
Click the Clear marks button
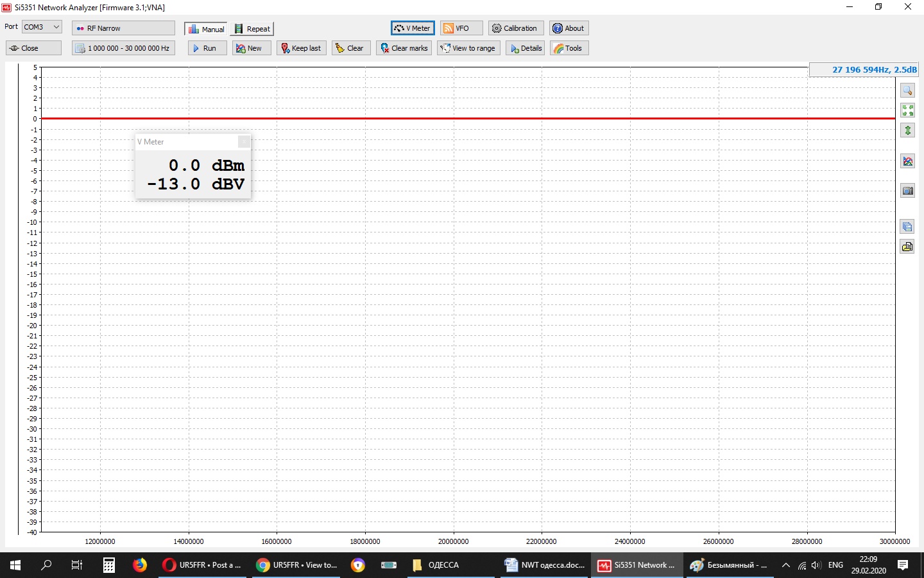click(x=404, y=48)
